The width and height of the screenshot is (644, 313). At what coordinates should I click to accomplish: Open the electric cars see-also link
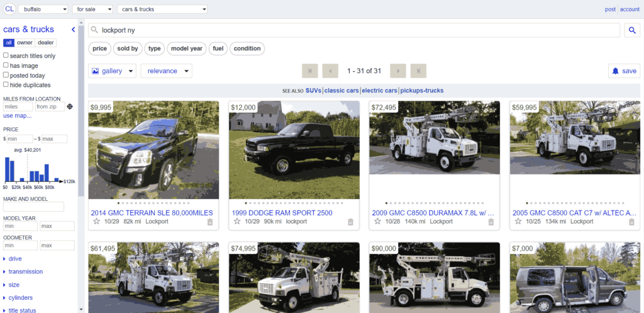(x=380, y=91)
